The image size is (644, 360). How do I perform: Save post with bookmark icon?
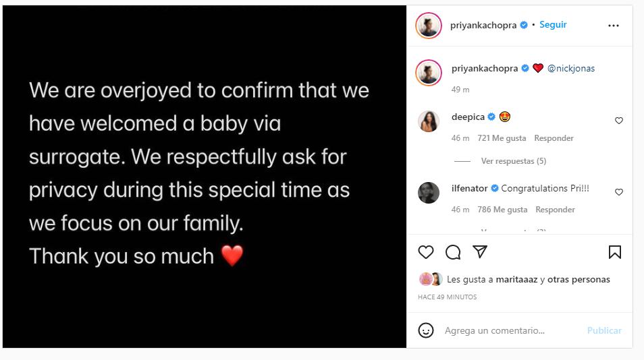(614, 252)
